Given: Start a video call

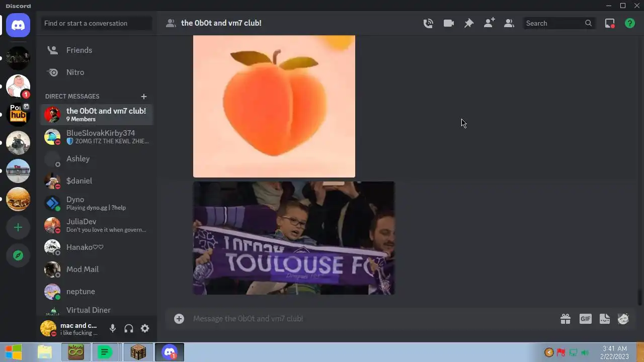Looking at the screenshot, I should [448, 23].
